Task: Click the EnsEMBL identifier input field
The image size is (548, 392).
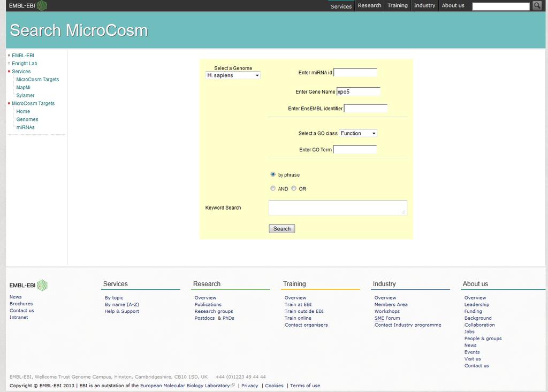Action: [366, 109]
